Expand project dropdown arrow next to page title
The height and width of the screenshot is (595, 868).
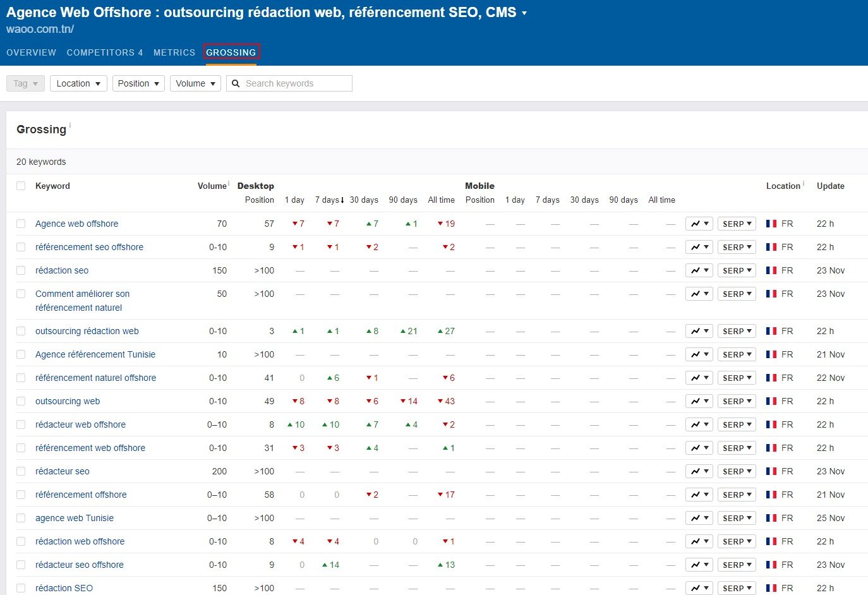click(x=524, y=13)
